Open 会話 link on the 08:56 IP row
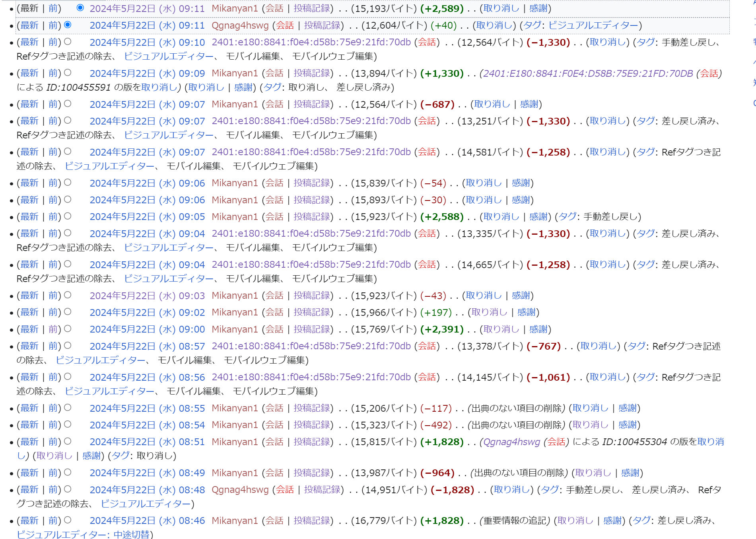Image resolution: width=756 pixels, height=539 pixels. pos(427,377)
